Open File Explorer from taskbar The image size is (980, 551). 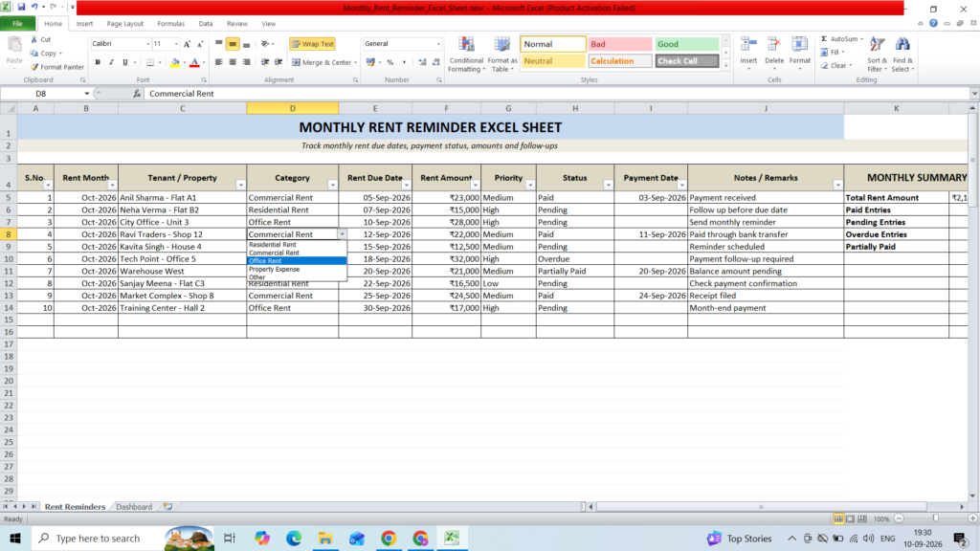(x=325, y=538)
